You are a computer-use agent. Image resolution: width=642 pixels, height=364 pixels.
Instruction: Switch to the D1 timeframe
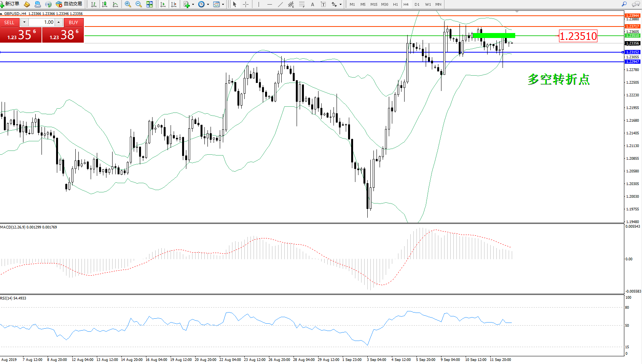pyautogui.click(x=417, y=4)
